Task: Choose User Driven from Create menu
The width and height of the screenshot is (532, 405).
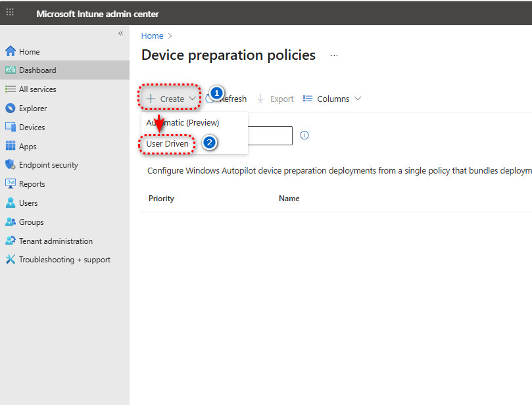Action: tap(167, 143)
